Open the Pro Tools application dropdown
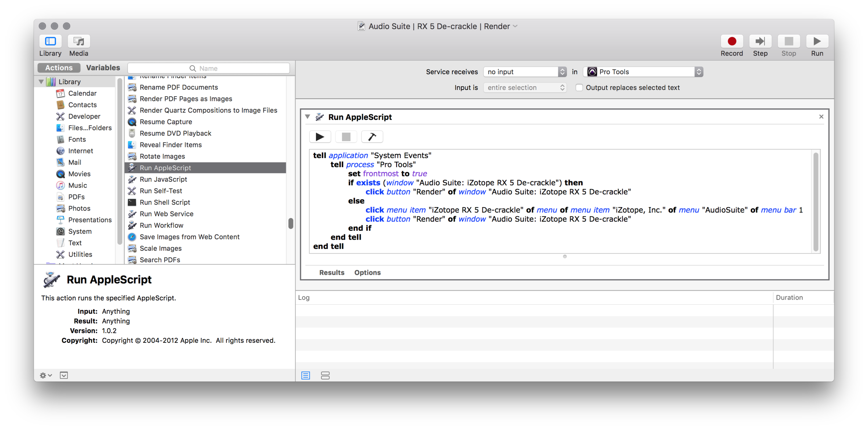Screen dimensions: 868x430 click(643, 72)
